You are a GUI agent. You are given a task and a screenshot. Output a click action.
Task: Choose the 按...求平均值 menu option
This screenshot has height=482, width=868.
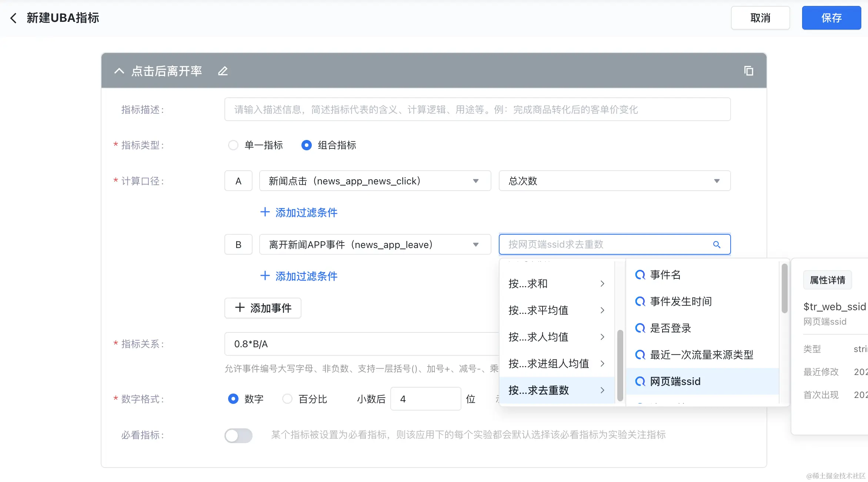click(556, 310)
